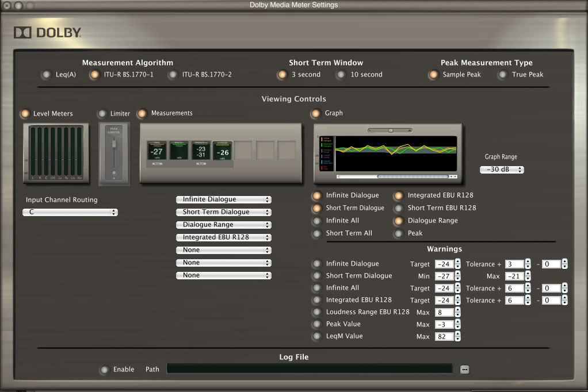Choose the 10 second short term window

tap(341, 75)
